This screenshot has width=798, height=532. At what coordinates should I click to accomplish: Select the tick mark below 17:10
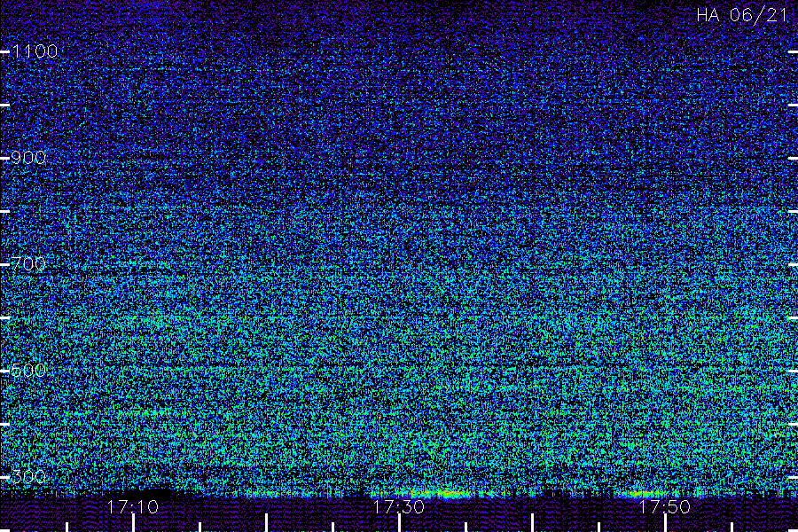pos(134,523)
